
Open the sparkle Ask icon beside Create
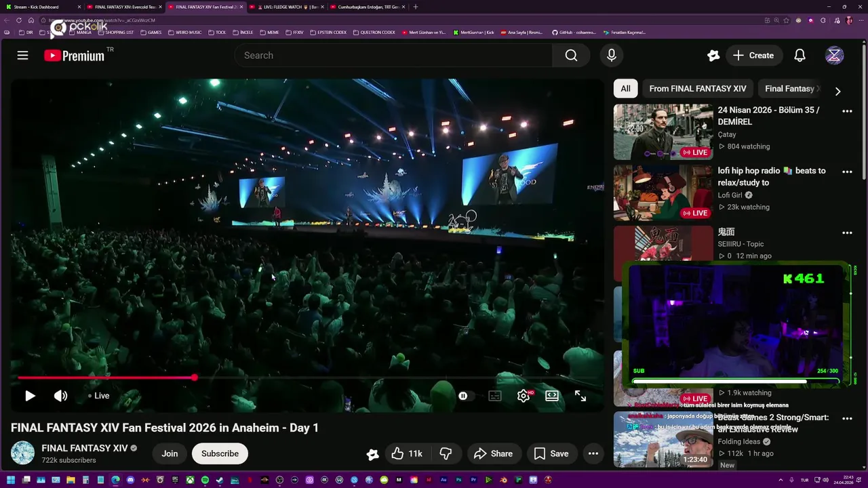[x=713, y=56]
